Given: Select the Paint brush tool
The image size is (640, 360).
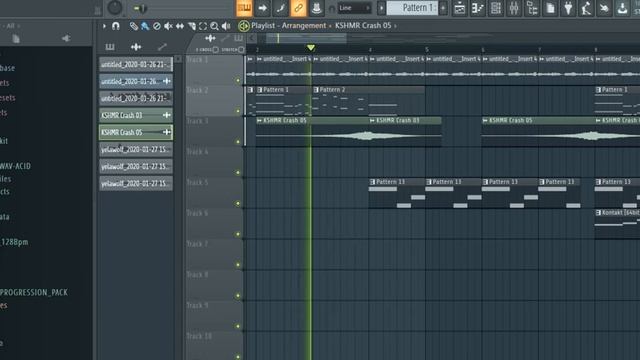Looking at the screenshot, I should 145,26.
